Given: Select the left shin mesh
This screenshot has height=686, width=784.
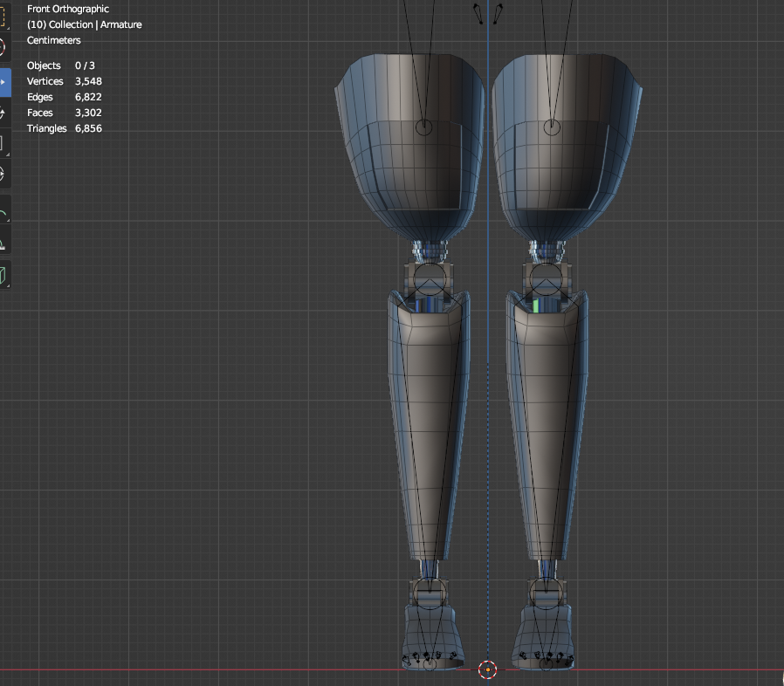Looking at the screenshot, I should point(429,425).
